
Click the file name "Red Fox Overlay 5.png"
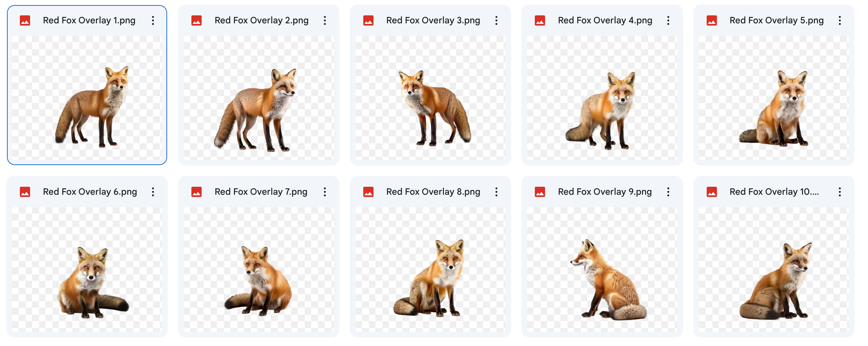(776, 20)
